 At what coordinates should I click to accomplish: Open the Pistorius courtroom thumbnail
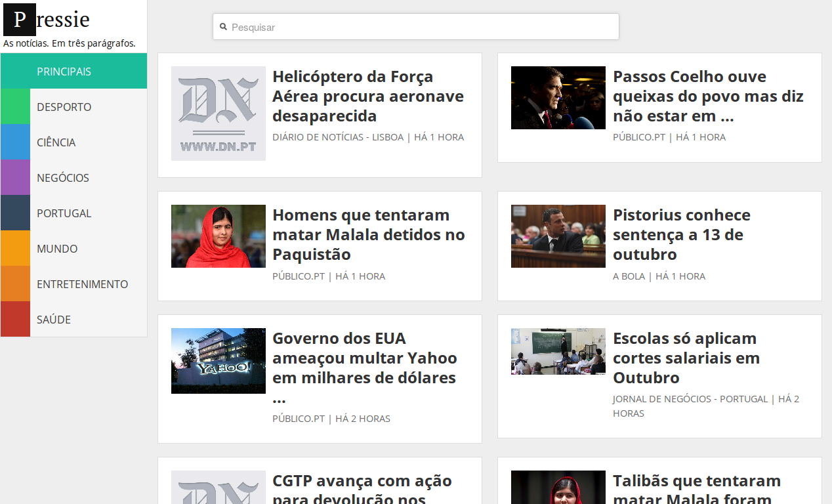coord(558,236)
